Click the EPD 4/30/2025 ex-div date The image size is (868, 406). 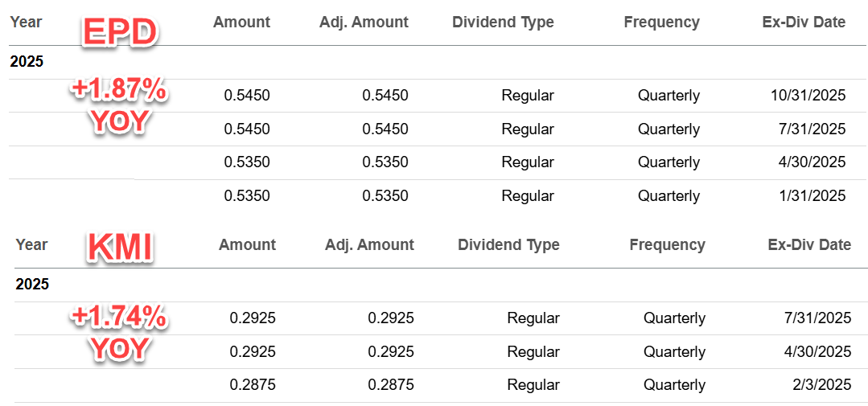pyautogui.click(x=811, y=162)
